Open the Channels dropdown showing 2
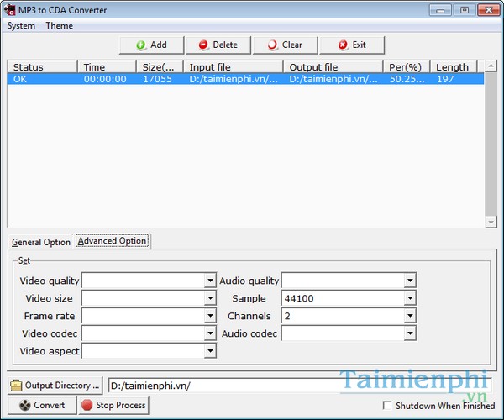504x420 pixels. tap(410, 316)
